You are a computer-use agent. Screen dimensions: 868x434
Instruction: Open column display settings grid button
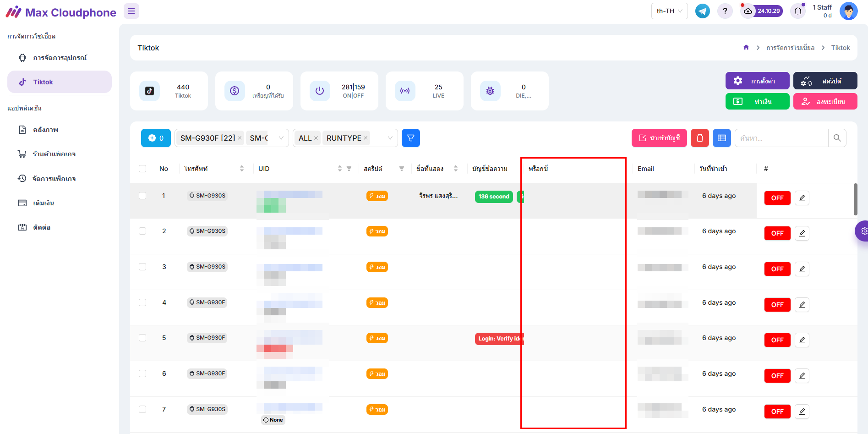[x=722, y=138]
